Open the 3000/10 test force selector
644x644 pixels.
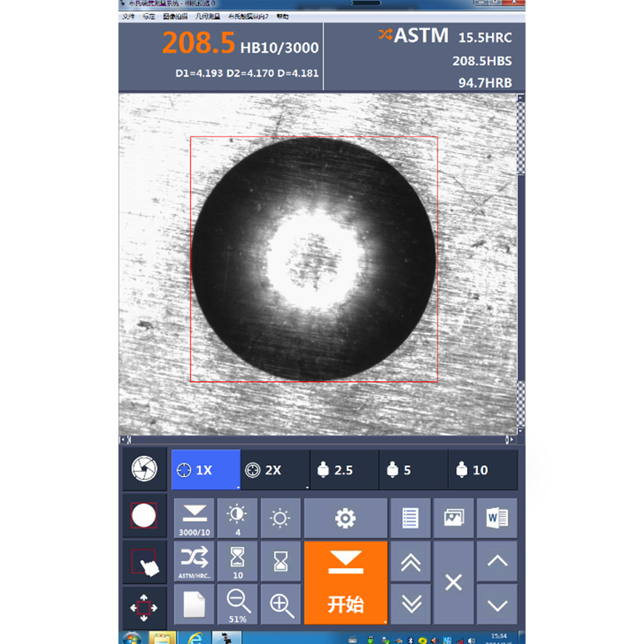[194, 518]
